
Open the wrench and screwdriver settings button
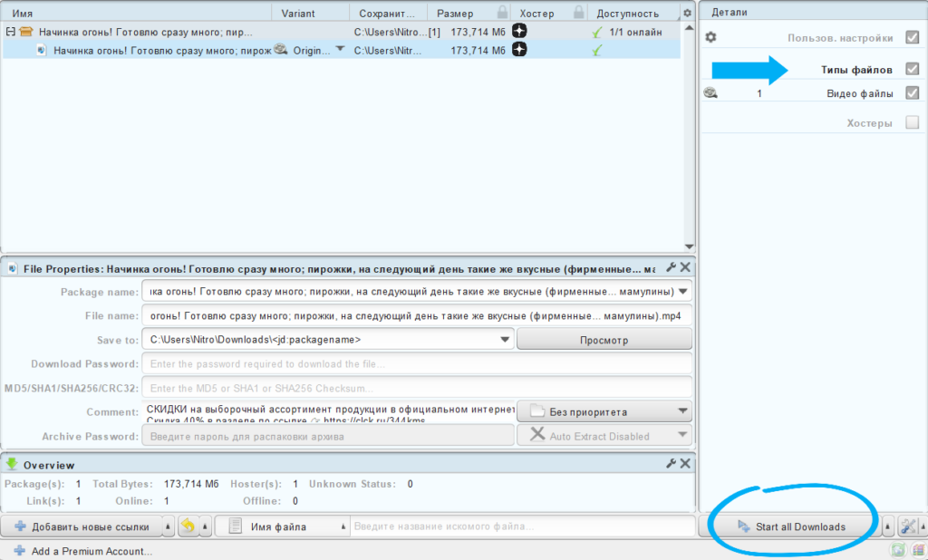tap(907, 526)
